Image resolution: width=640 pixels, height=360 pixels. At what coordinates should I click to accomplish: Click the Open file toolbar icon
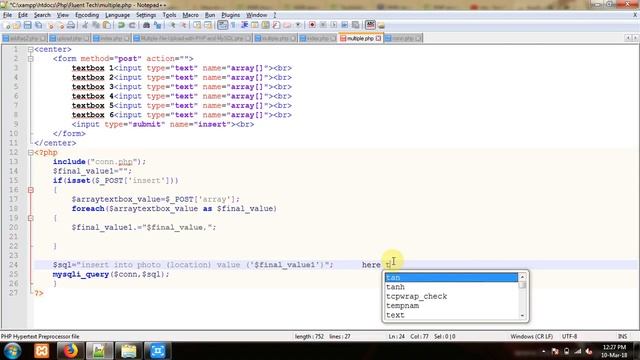(17, 25)
